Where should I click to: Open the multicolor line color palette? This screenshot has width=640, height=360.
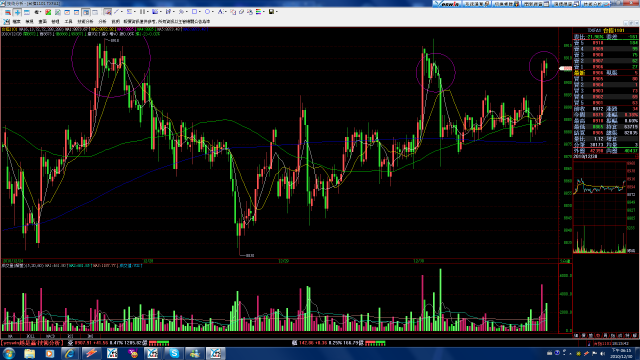pyautogui.click(x=258, y=12)
